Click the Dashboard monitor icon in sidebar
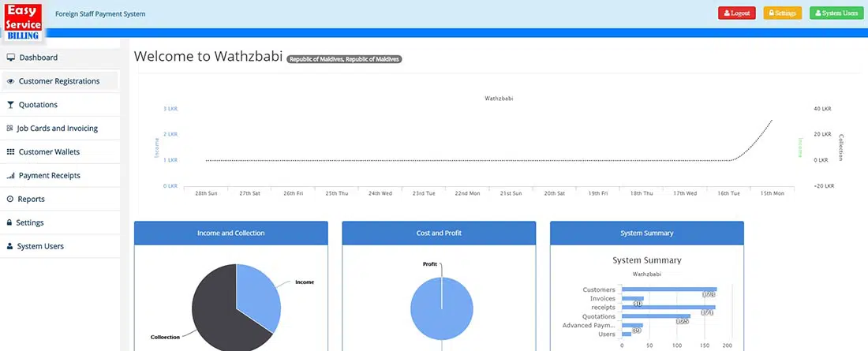 tap(10, 58)
